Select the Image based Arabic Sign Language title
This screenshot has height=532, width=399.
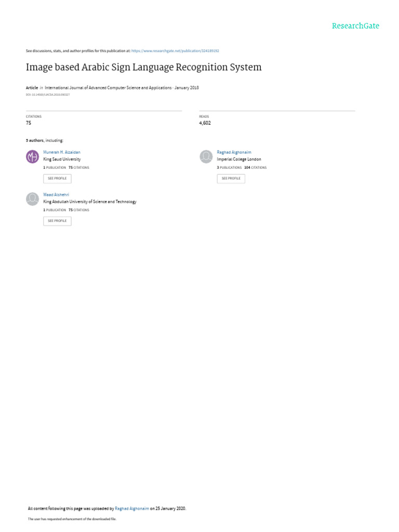tap(143, 67)
